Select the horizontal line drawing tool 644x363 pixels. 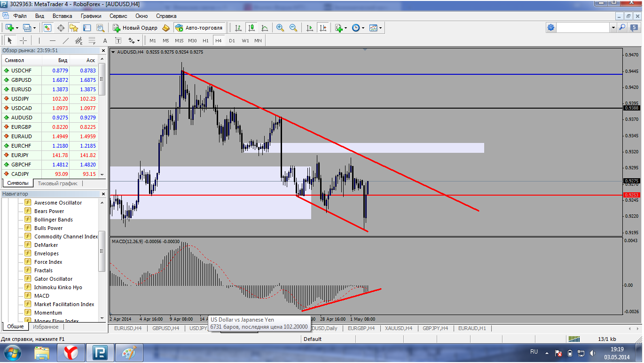click(53, 40)
